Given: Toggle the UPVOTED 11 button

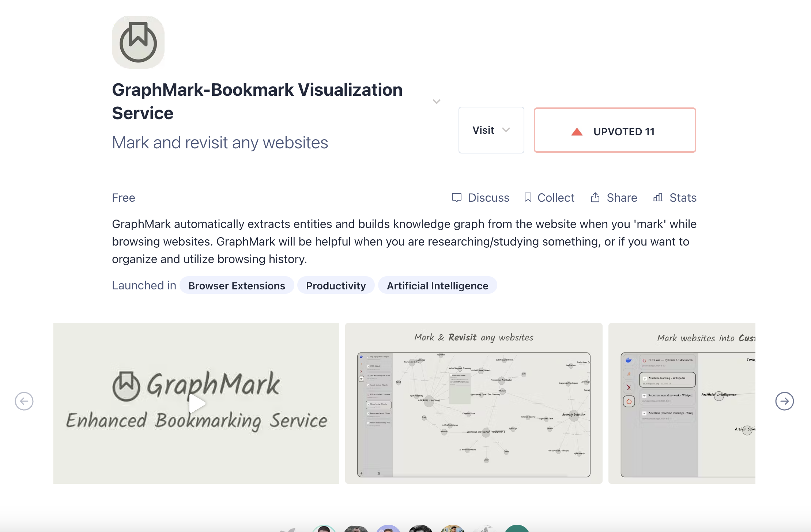Looking at the screenshot, I should [615, 130].
